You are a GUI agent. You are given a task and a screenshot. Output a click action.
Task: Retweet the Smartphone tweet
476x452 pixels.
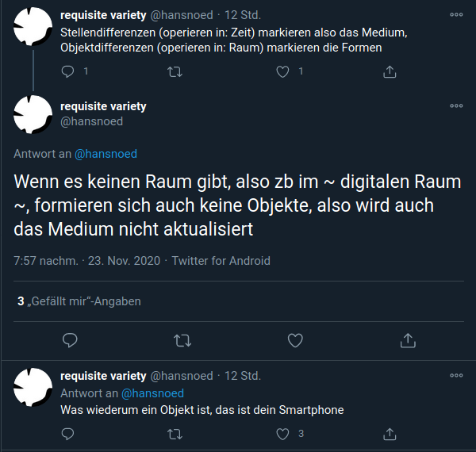[x=175, y=434]
